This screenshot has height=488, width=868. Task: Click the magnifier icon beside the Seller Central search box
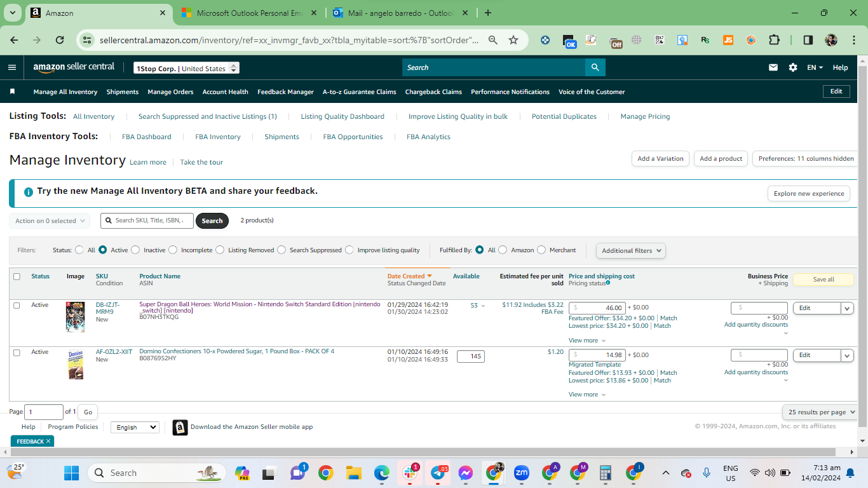click(595, 67)
